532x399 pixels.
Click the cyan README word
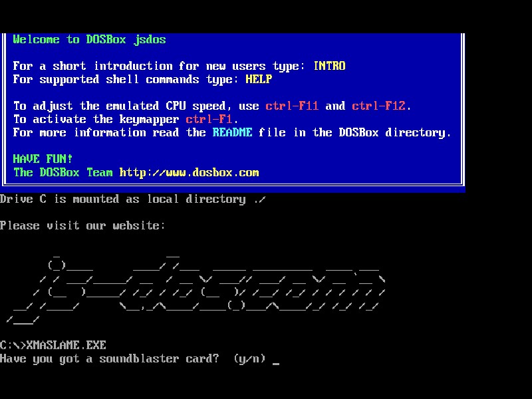232,132
